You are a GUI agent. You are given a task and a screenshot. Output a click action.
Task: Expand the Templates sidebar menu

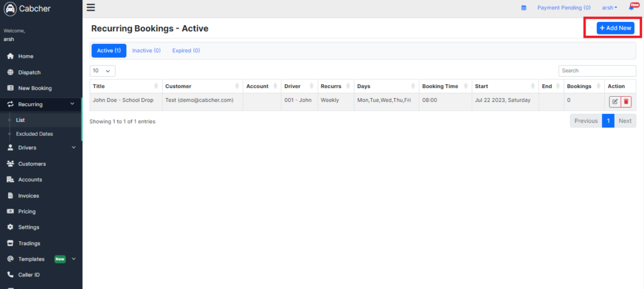[x=41, y=259]
